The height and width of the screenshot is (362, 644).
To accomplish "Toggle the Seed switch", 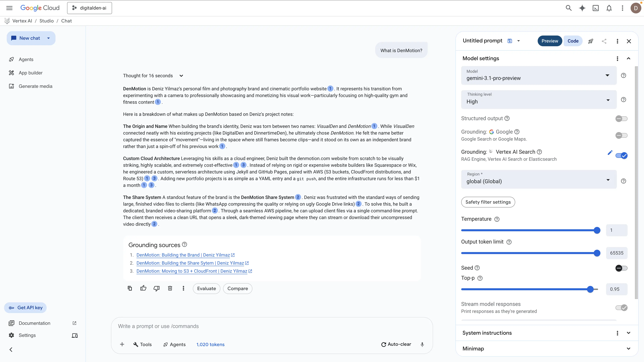I will pyautogui.click(x=621, y=268).
